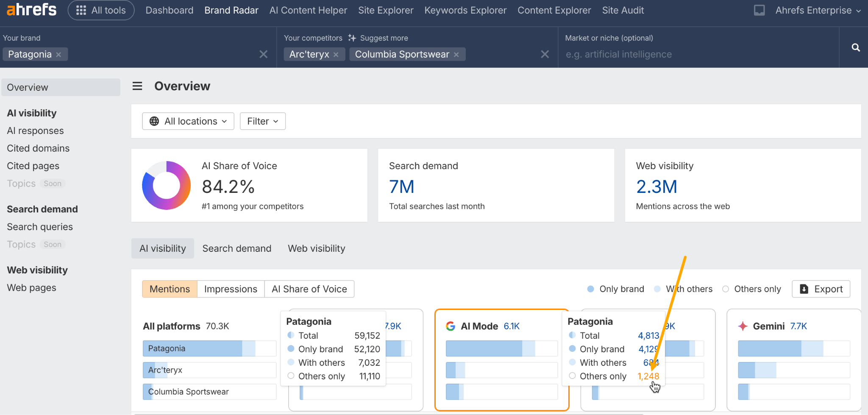
Task: Remove the Arc'teryx competitor tag
Action: [x=336, y=55]
